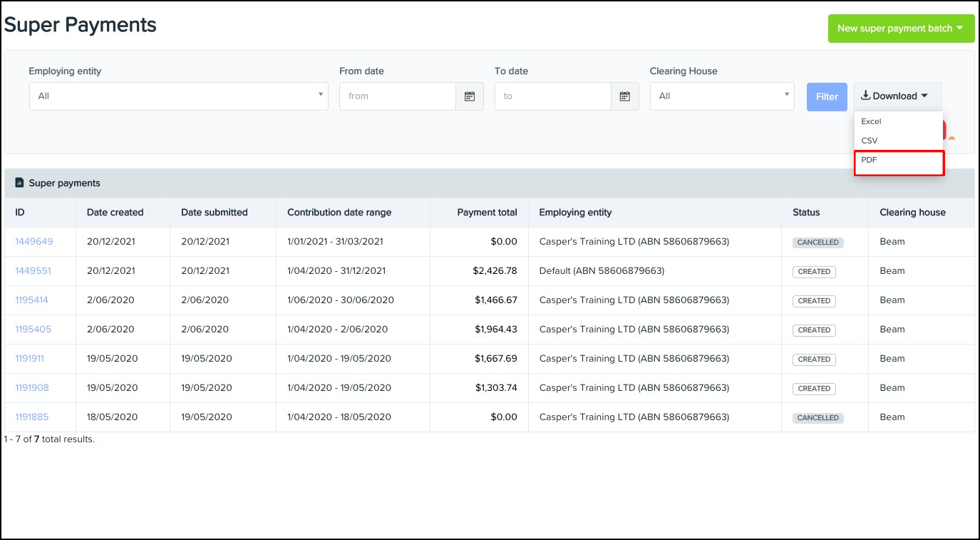Viewport: 980px width, 540px height.
Task: Open payment 1191885 details
Action: coord(31,417)
